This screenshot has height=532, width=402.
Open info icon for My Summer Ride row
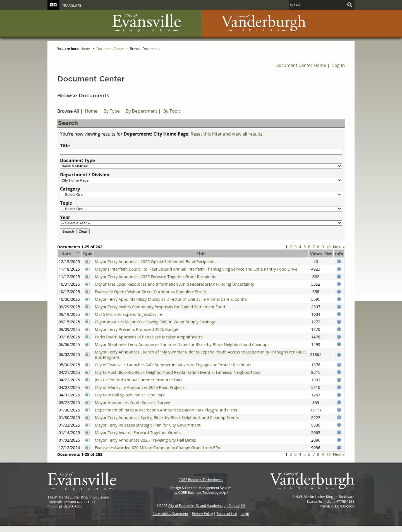[x=339, y=355]
